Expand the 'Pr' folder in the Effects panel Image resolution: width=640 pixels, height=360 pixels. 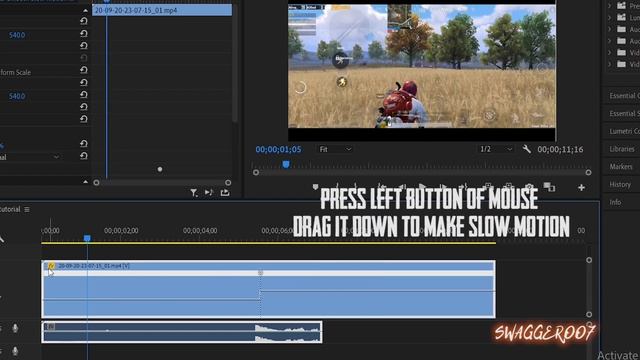coord(609,6)
